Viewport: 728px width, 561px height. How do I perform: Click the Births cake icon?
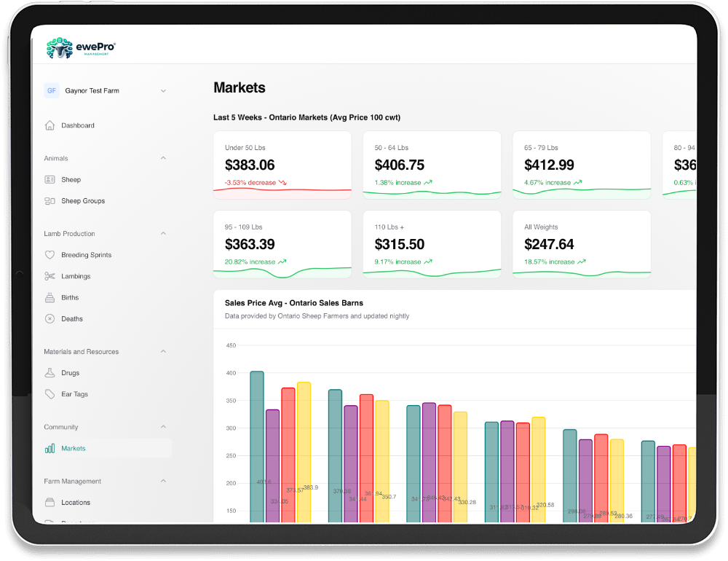coord(50,297)
